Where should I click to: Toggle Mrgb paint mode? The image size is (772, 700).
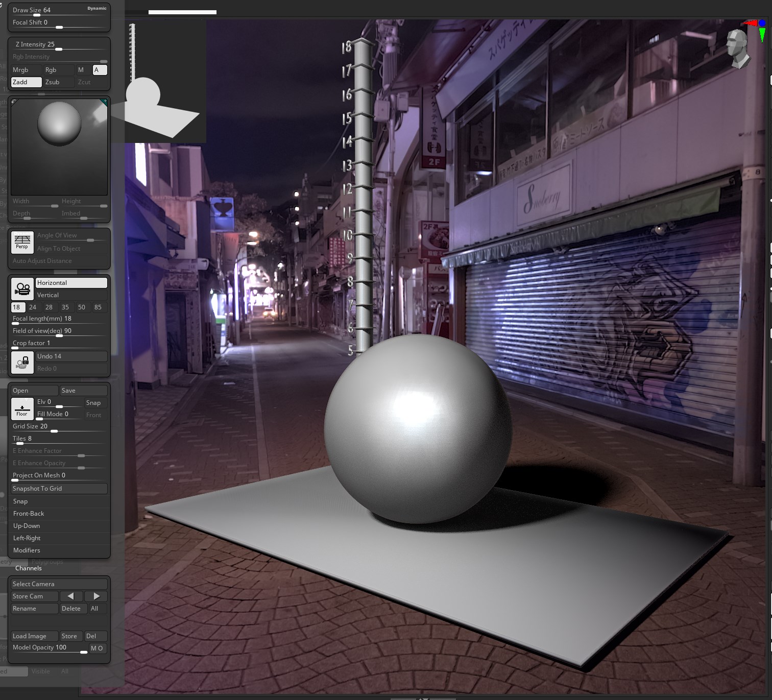point(26,69)
